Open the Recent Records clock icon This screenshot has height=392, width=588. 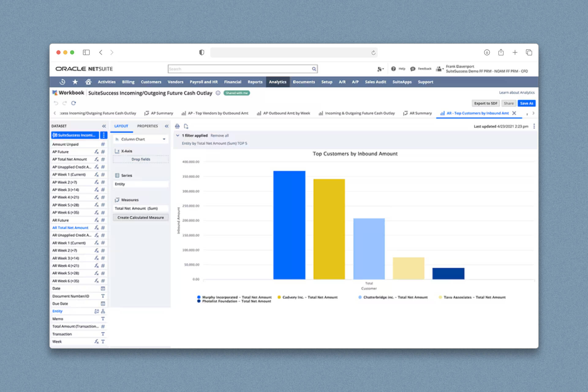(x=62, y=82)
